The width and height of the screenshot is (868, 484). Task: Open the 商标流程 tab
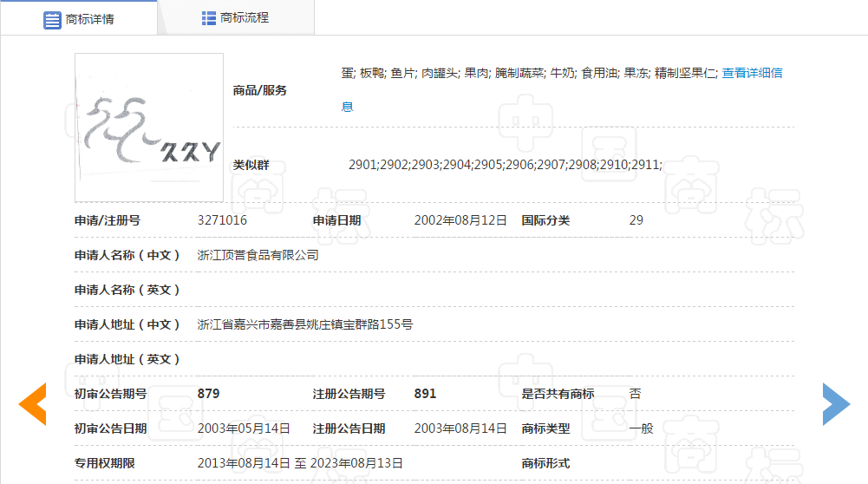tap(237, 17)
